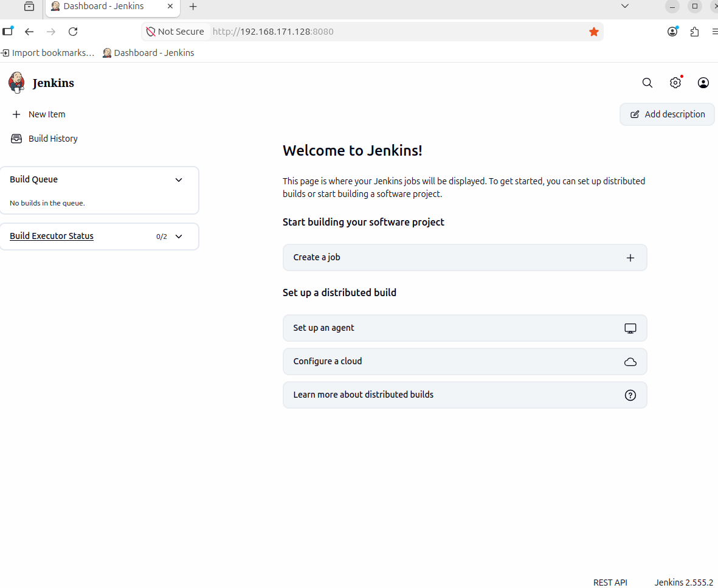Viewport: 718px width, 588px height.
Task: Click the Not Secure shield icon
Action: point(151,32)
